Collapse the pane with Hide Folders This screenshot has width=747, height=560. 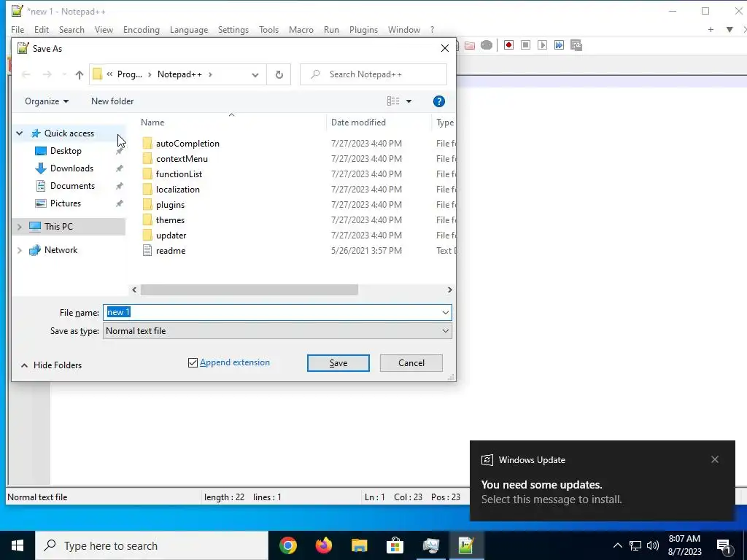tap(52, 365)
